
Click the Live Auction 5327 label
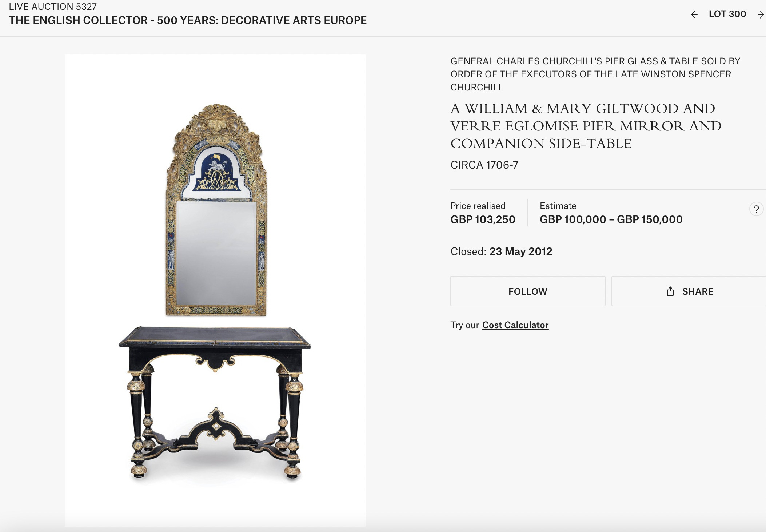pos(53,7)
